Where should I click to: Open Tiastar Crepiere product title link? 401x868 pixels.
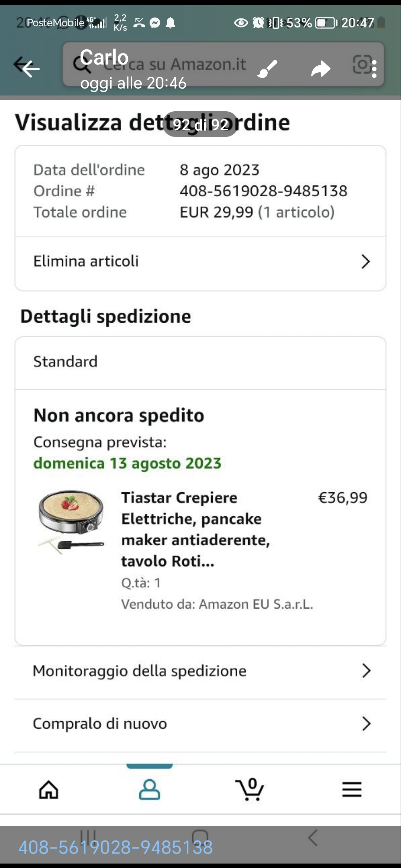[195, 529]
